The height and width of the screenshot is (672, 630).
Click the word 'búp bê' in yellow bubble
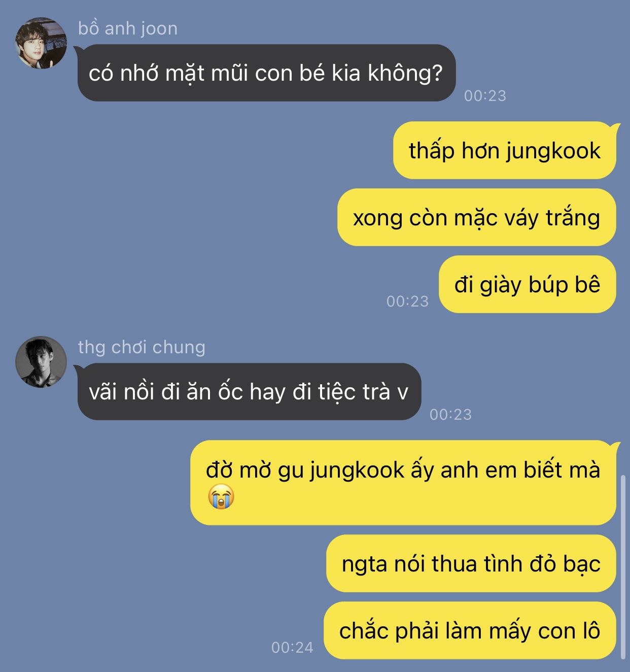[564, 285]
